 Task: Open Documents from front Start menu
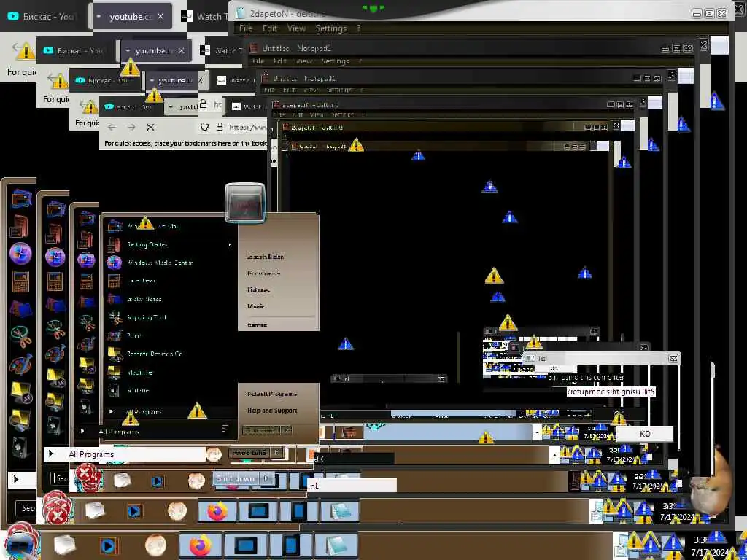264,273
